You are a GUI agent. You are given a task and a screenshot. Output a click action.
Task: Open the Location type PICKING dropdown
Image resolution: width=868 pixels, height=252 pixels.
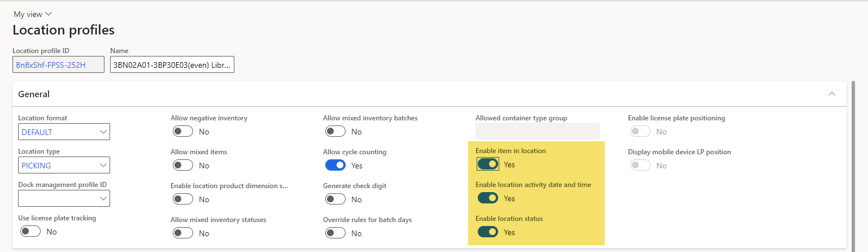point(64,165)
